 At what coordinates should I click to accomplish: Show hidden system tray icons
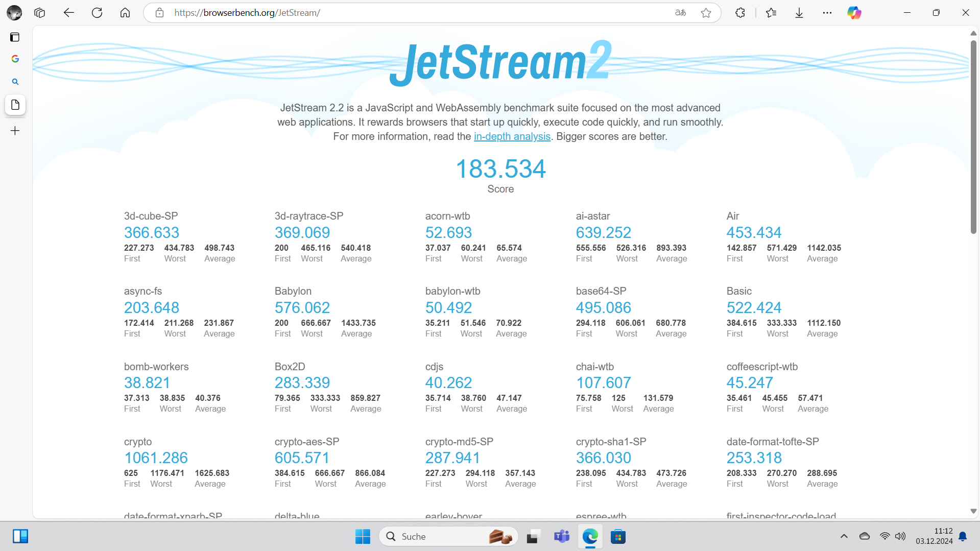point(844,536)
